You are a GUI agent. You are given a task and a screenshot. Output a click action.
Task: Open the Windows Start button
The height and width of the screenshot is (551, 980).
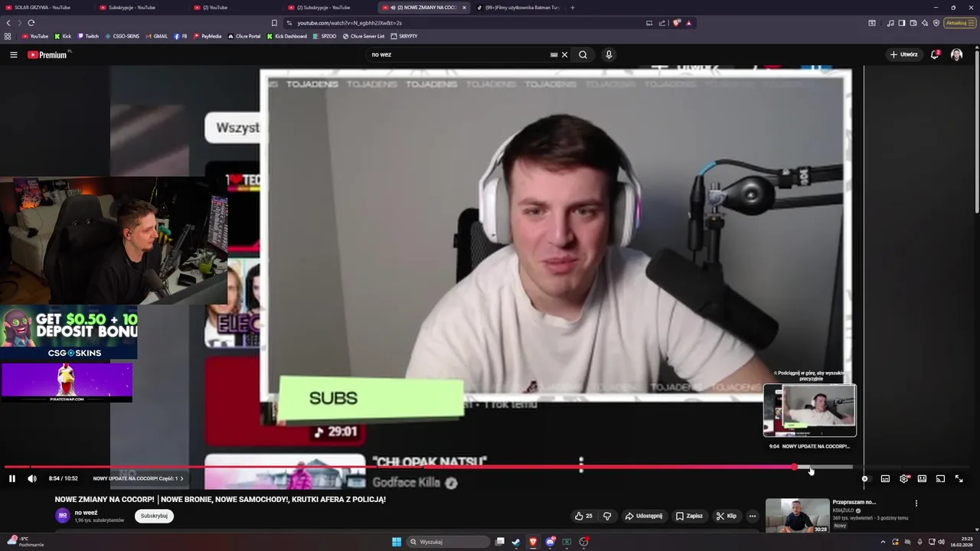(x=397, y=542)
